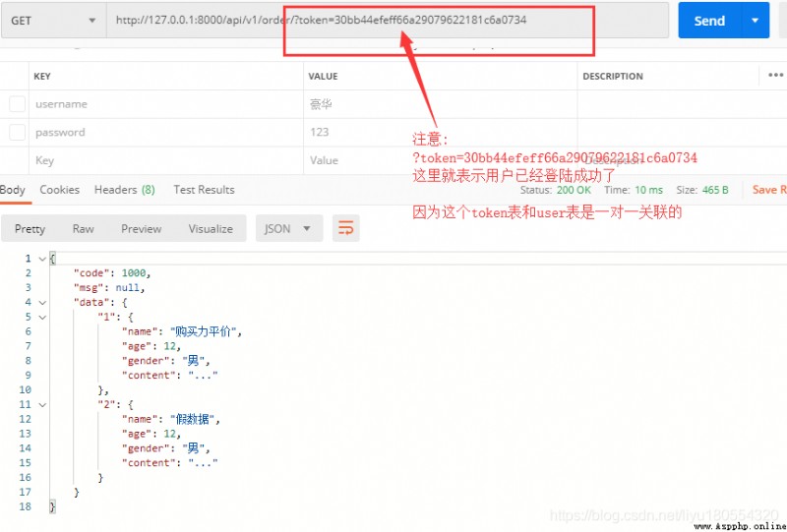
Task: Click the name value 购买力平价
Action: [x=204, y=331]
